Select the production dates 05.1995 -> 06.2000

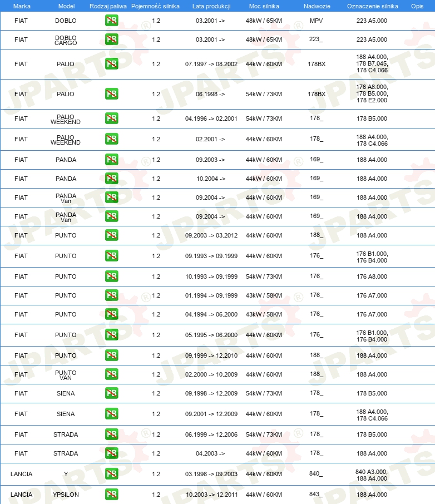211,335
